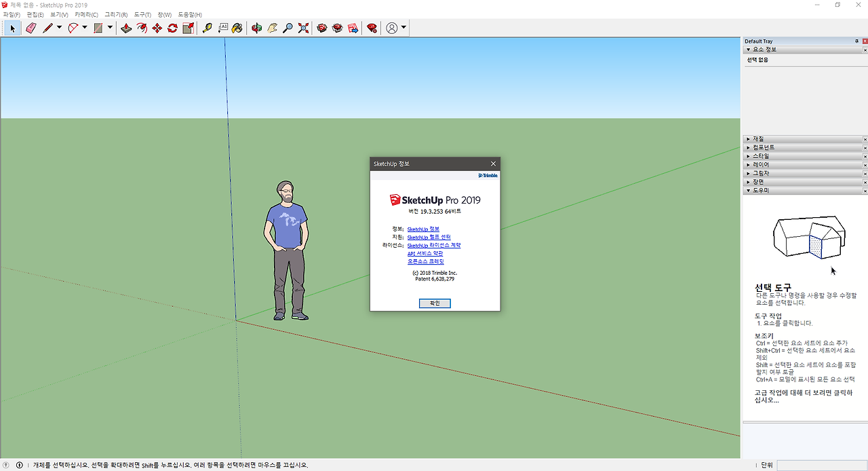
Task: Select the arrow Select tool
Action: coord(12,28)
